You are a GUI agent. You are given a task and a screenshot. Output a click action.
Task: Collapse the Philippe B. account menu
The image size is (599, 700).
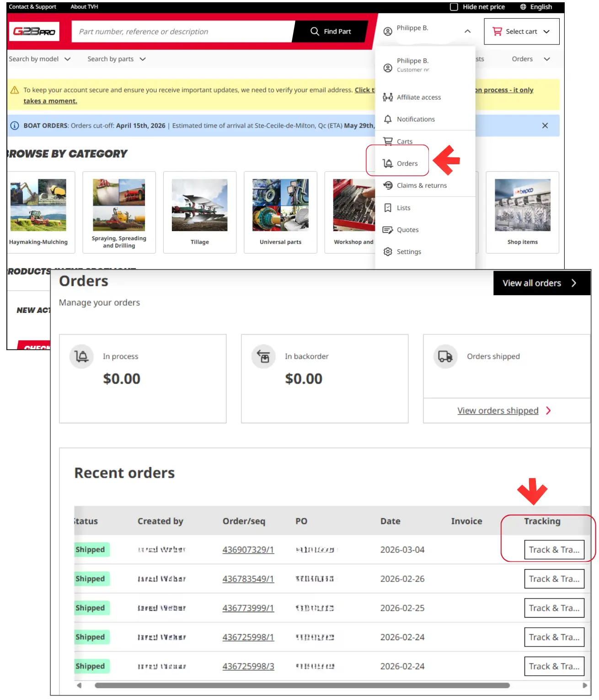pyautogui.click(x=467, y=32)
